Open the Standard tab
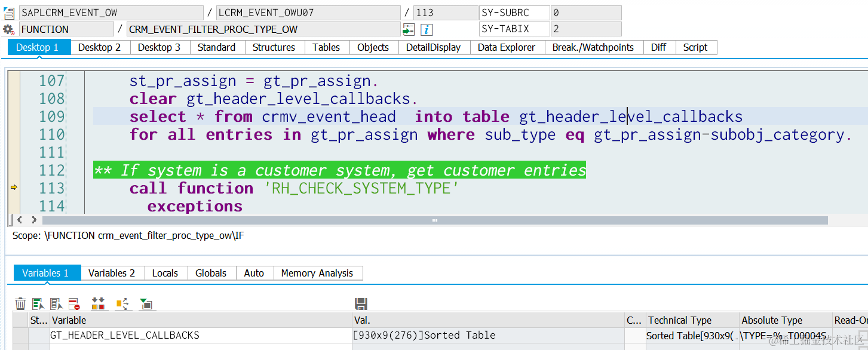Viewport: 868px width, 350px height. 217,47
